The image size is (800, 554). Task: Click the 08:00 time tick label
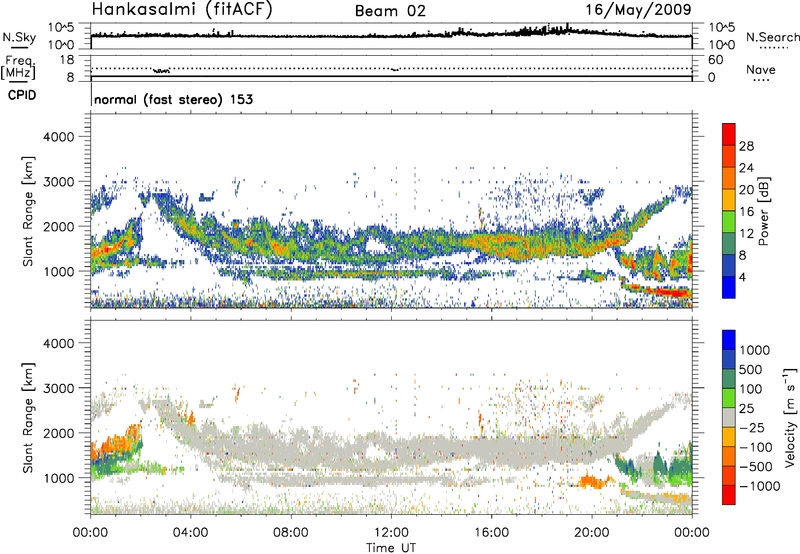[291, 533]
